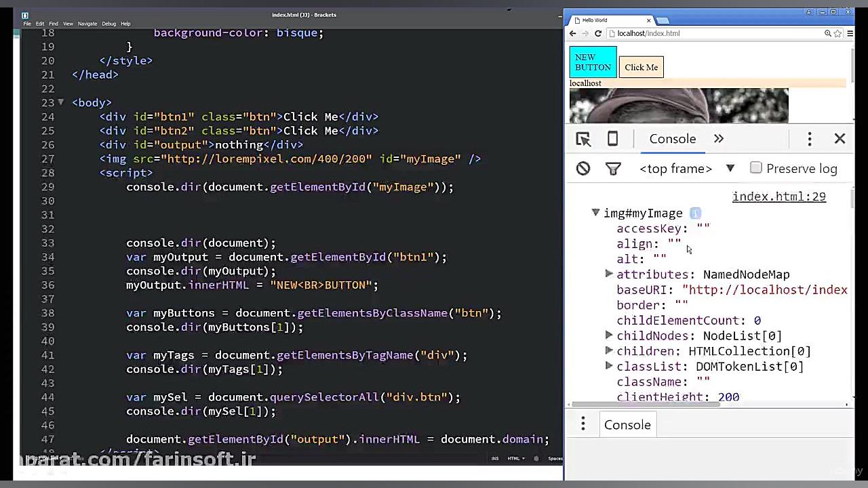Image resolution: width=868 pixels, height=488 pixels.
Task: Click the info badge beside img#myImage
Action: pos(695,213)
